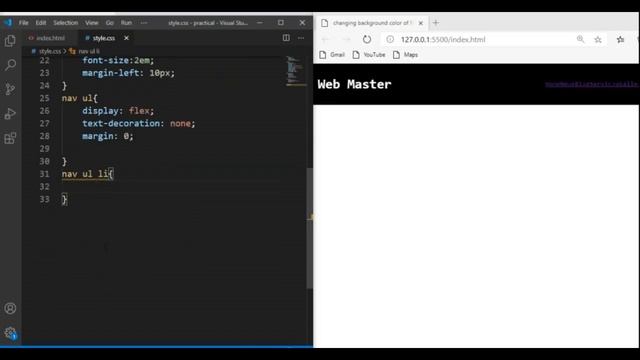640x360 pixels.
Task: Open the File menu
Action: pos(24,23)
